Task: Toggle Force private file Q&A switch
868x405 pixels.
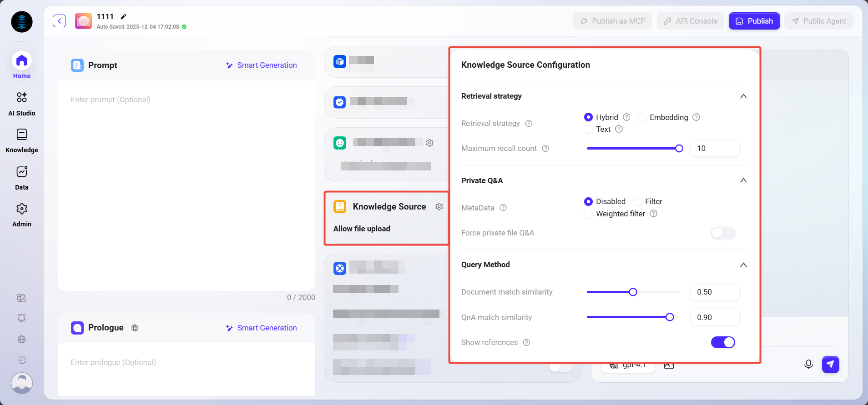Action: click(722, 233)
